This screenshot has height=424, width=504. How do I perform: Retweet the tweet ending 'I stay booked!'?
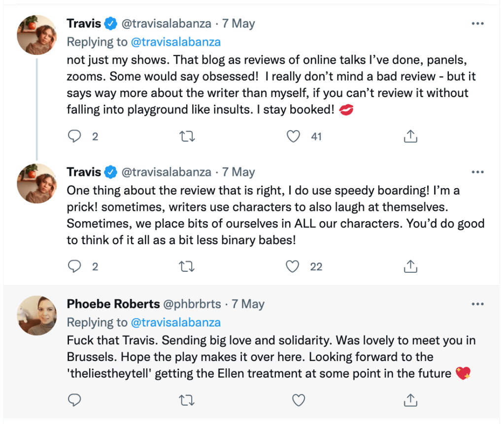coord(187,136)
